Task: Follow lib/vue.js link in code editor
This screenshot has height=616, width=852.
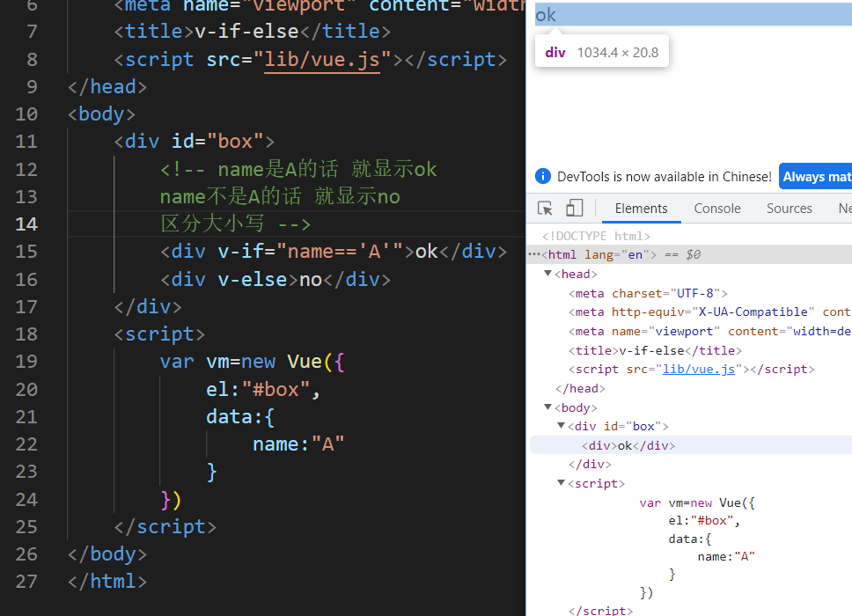Action: [321, 60]
